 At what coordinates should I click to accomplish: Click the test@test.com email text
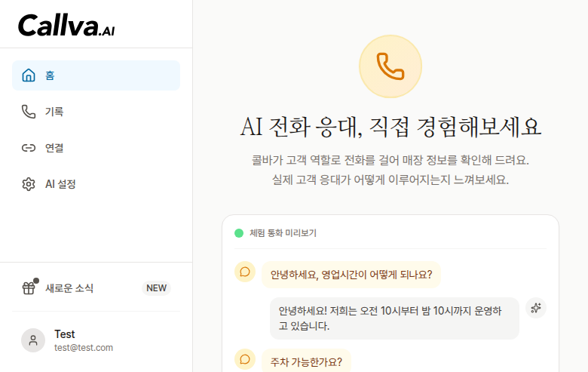[x=84, y=348]
